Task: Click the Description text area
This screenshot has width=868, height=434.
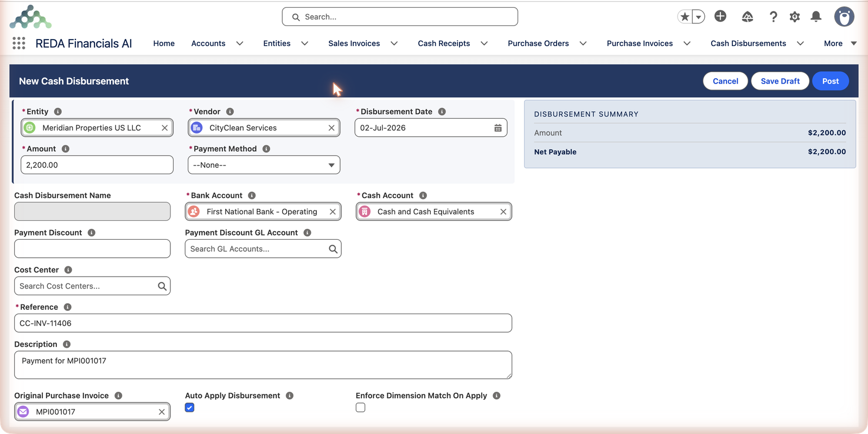Action: [x=263, y=365]
